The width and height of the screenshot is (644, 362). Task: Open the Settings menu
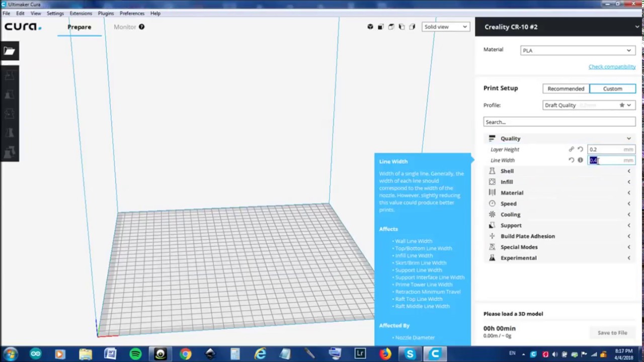[55, 13]
